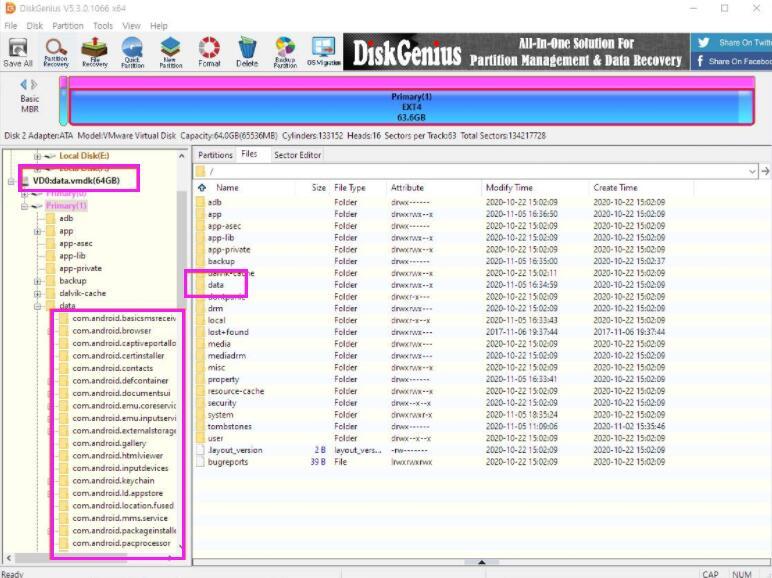
Task: Open the Partition Recovery tool
Action: tap(56, 52)
